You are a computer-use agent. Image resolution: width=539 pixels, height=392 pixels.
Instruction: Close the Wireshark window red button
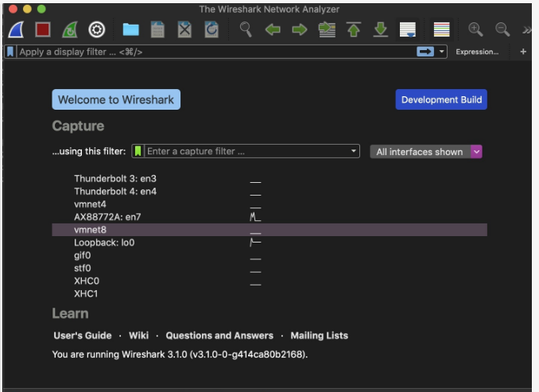13,9
